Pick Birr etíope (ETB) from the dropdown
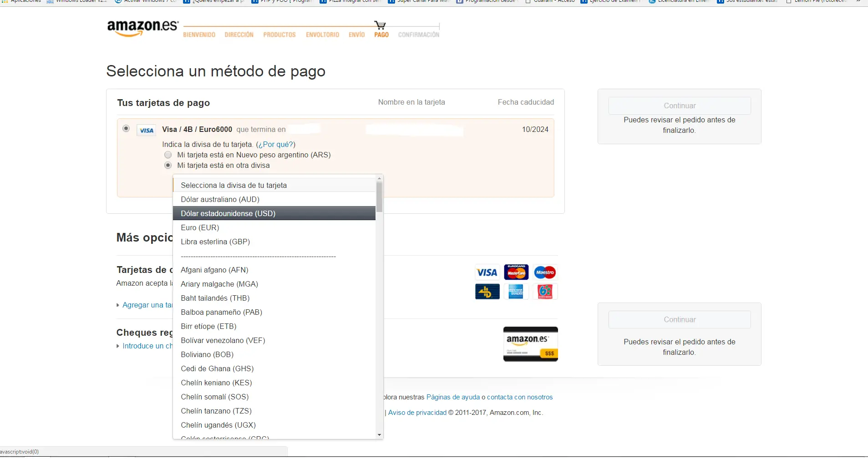This screenshot has height=459, width=868. click(x=274, y=326)
